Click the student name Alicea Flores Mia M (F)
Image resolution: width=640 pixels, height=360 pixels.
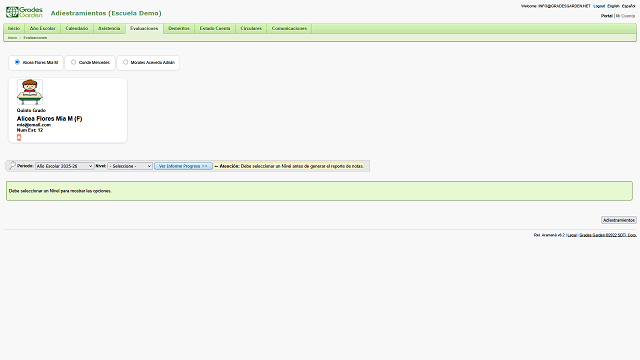click(x=49, y=119)
